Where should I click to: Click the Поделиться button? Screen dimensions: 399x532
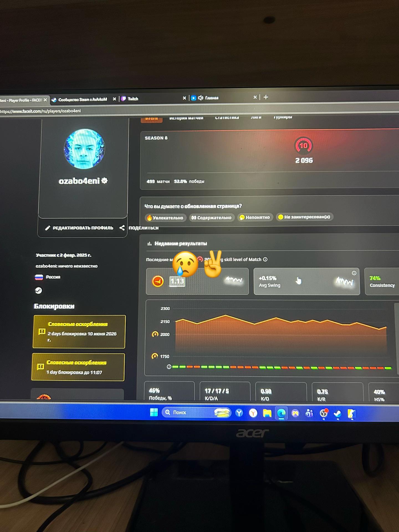point(139,228)
